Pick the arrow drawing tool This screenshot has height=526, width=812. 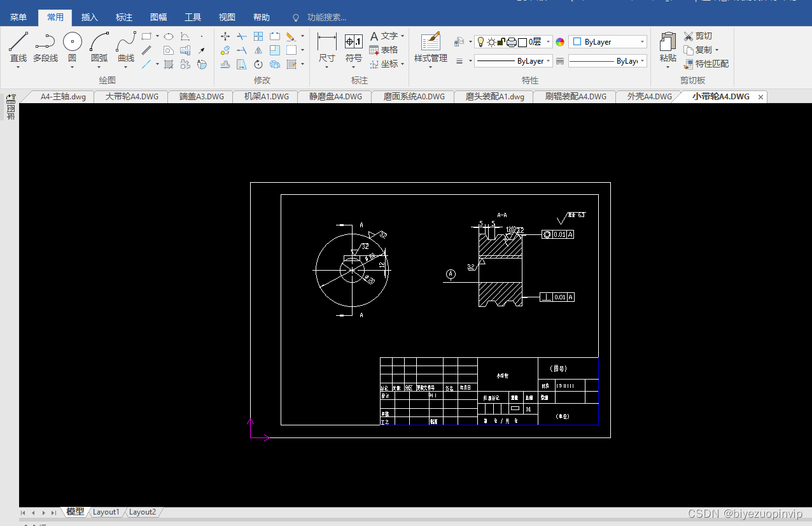pos(202,50)
